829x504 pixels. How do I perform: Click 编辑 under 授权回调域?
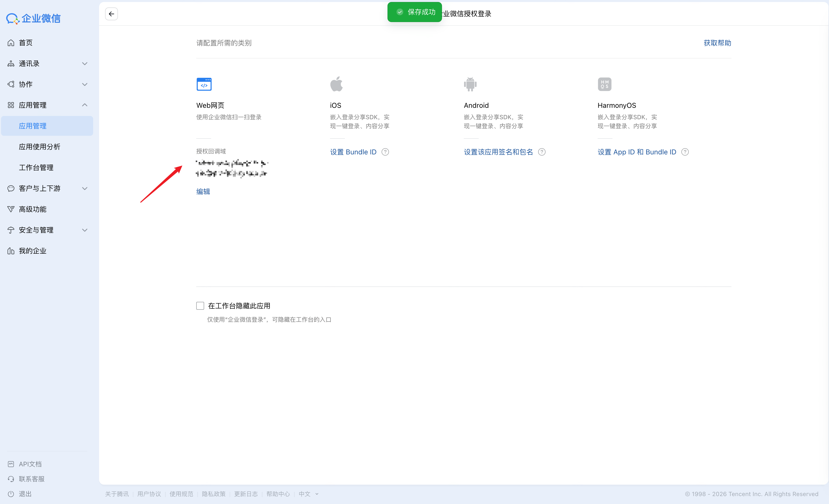point(203,192)
